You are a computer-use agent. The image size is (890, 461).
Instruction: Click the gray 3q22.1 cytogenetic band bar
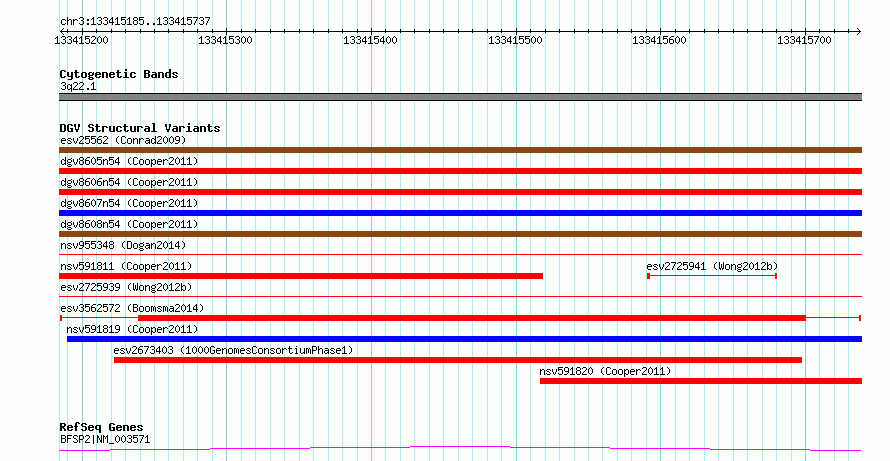460,97
